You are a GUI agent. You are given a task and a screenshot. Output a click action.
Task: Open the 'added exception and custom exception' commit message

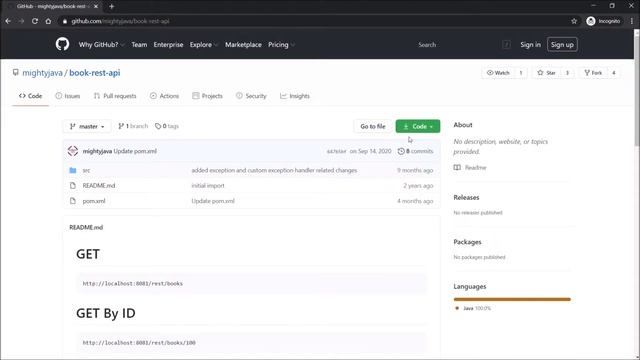point(274,170)
